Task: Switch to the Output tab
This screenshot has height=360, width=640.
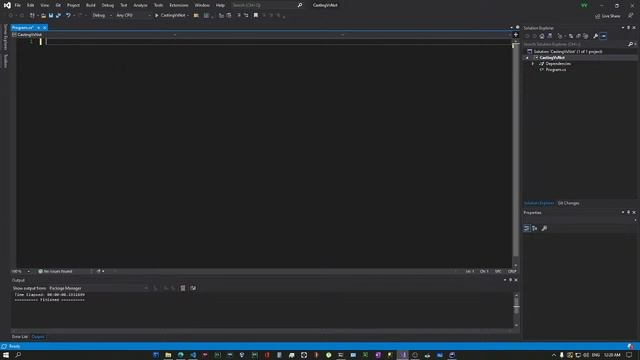Action: pos(38,337)
